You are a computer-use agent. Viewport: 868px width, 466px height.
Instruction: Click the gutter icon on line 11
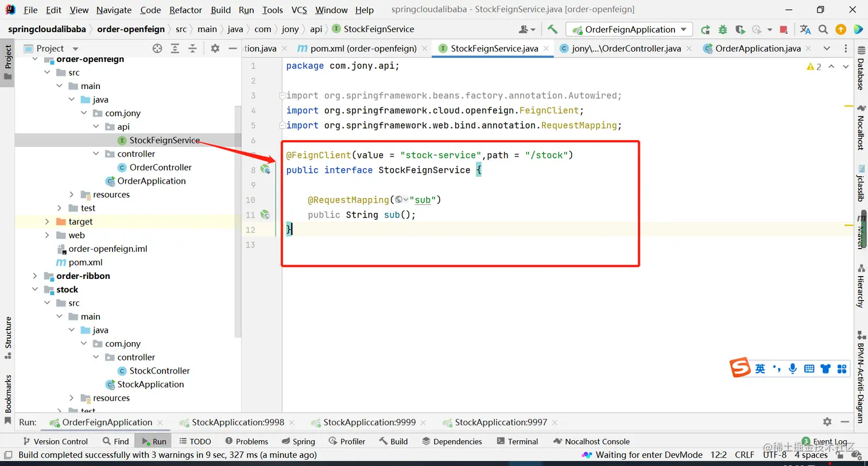[x=265, y=214]
